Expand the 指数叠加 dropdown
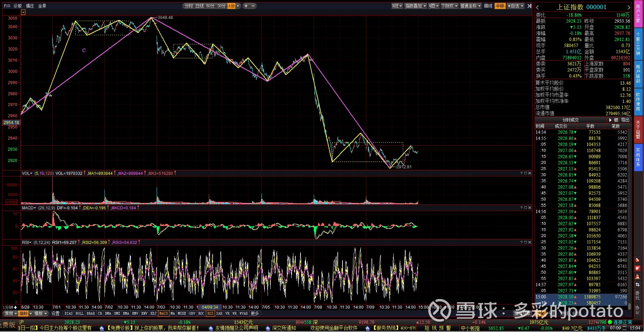The image size is (644, 332). coord(415,6)
